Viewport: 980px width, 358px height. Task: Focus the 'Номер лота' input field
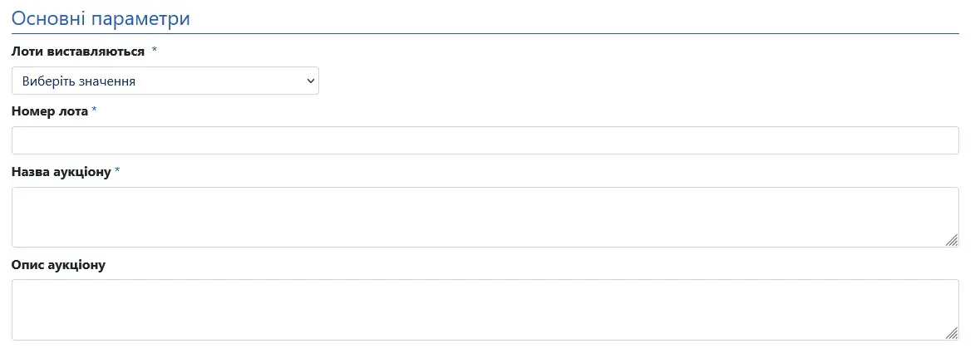[485, 140]
